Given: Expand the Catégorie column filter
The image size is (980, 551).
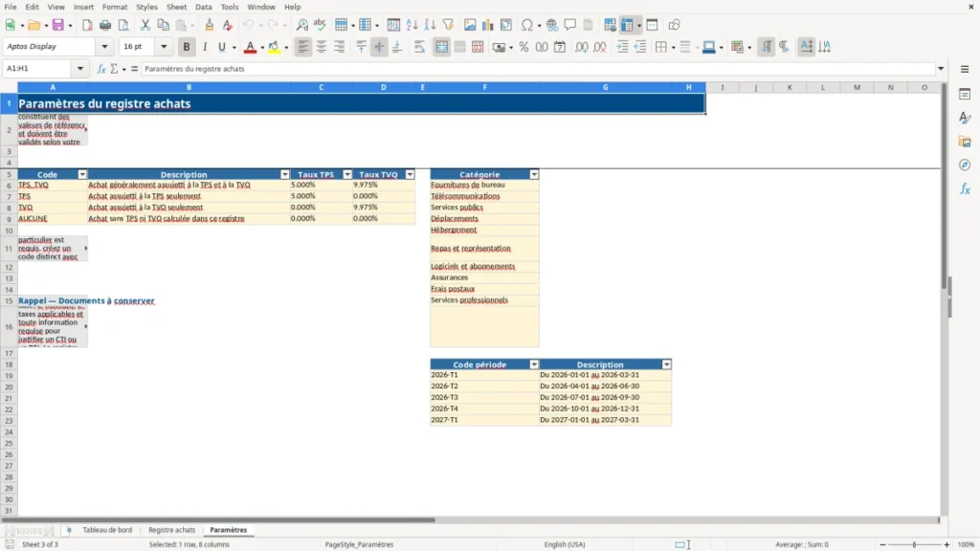Looking at the screenshot, I should (534, 175).
